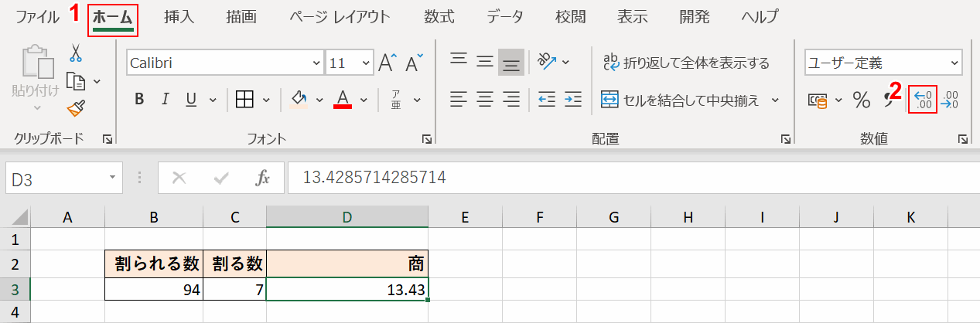Toggle bold formatting
This screenshot has width=980, height=323.
tap(139, 99)
